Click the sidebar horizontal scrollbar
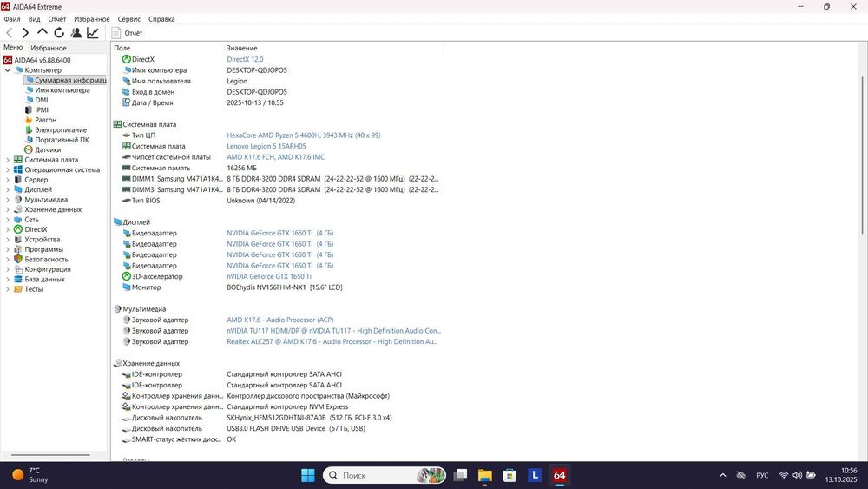Image resolution: width=868 pixels, height=489 pixels. click(x=50, y=455)
